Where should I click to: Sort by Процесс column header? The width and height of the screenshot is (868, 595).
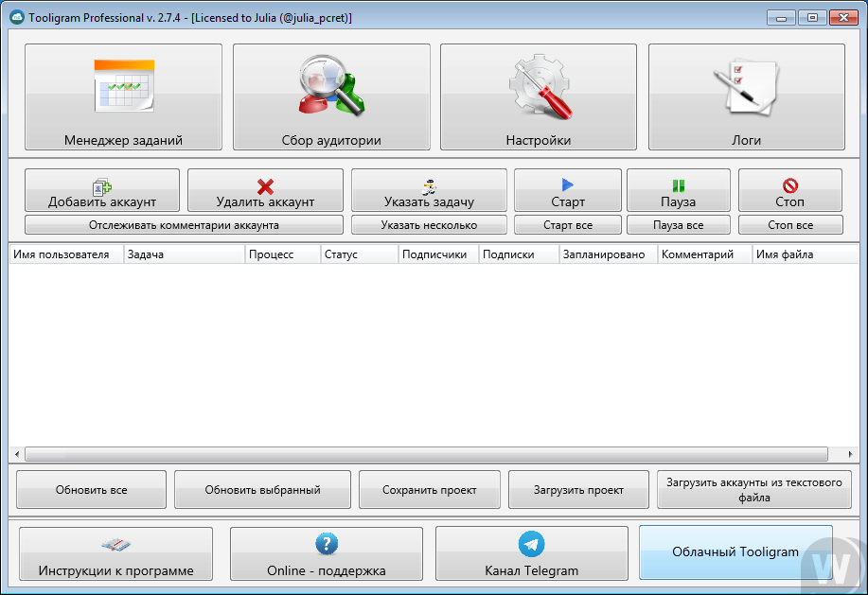(x=283, y=254)
